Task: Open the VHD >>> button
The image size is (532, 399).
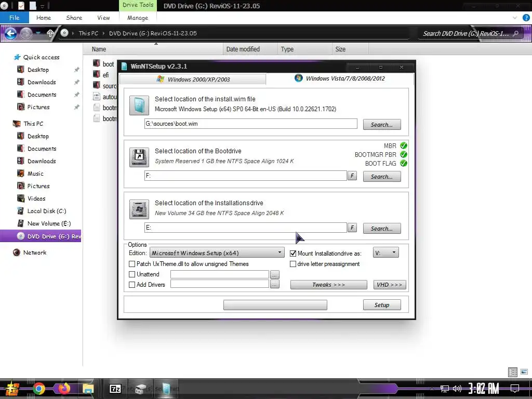Action: point(390,285)
